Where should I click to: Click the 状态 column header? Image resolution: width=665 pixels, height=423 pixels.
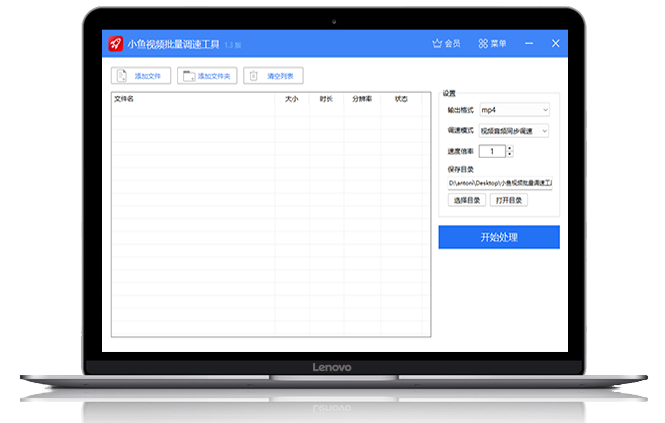[401, 99]
